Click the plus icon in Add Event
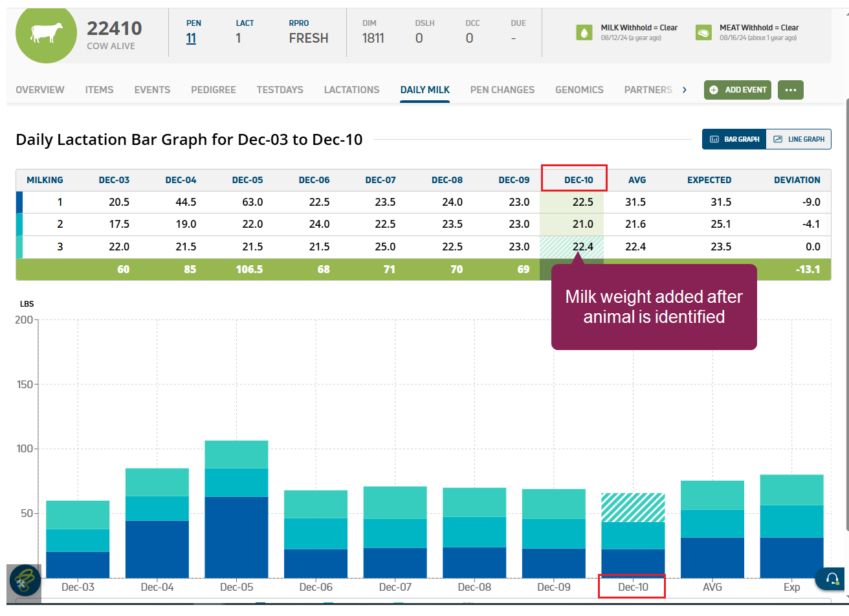The width and height of the screenshot is (849, 616). 714,90
